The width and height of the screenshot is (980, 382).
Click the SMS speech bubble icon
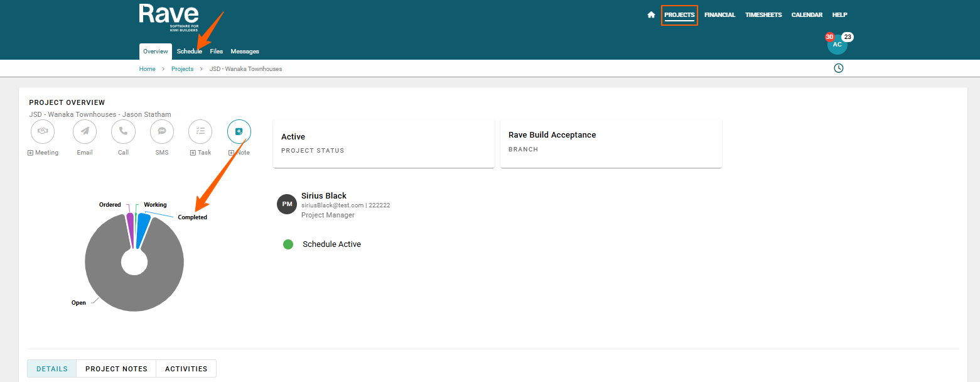click(162, 131)
